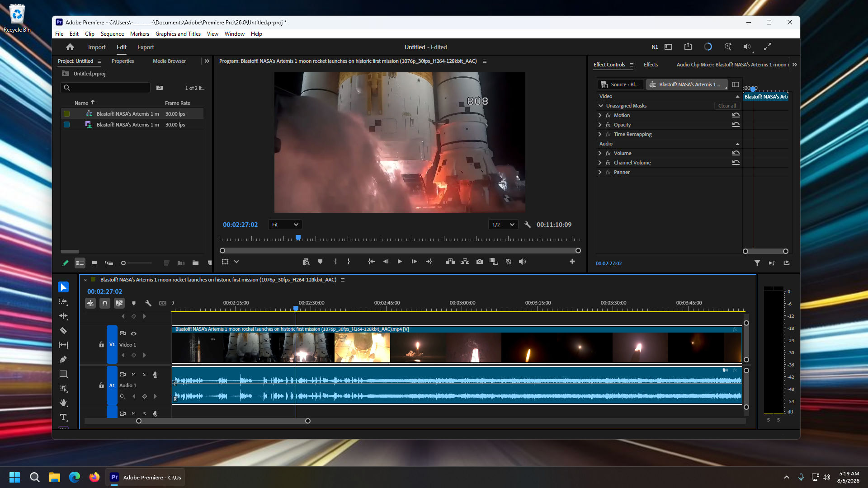Screen dimensions: 868x488
Task: Click the Program monitor playhead marker
Action: pos(298,237)
